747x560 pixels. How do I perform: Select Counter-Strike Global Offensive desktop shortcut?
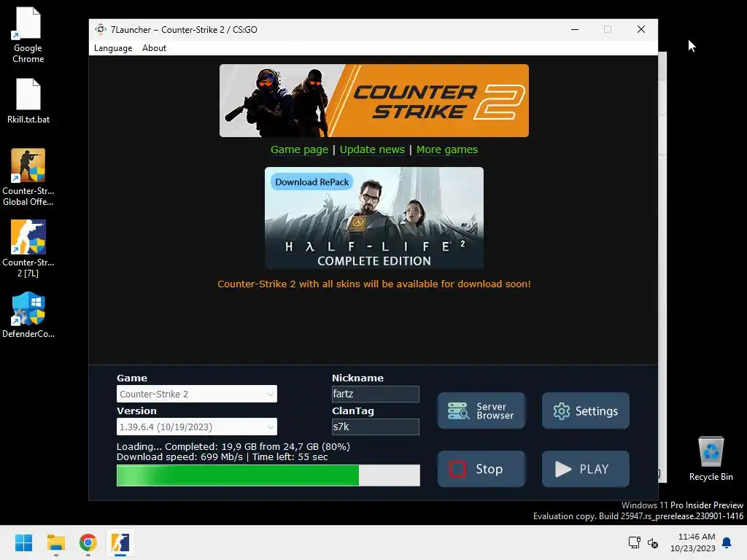(28, 177)
